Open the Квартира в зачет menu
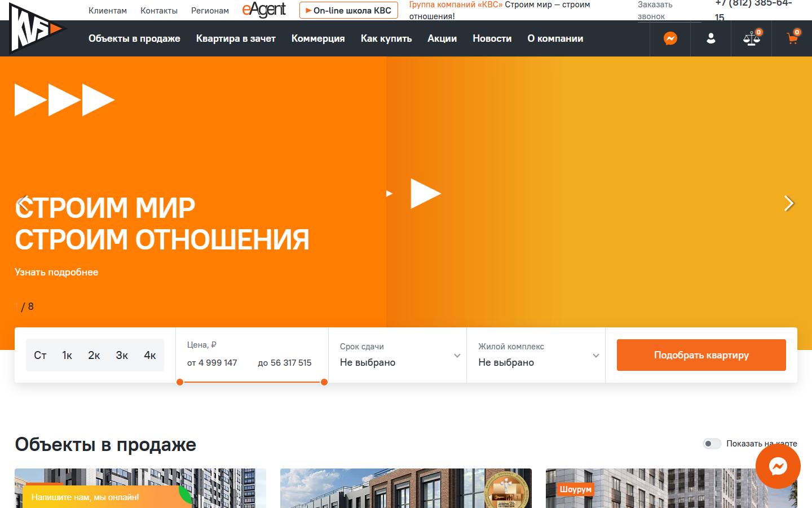Screen dimensions: 812x508 click(x=236, y=38)
